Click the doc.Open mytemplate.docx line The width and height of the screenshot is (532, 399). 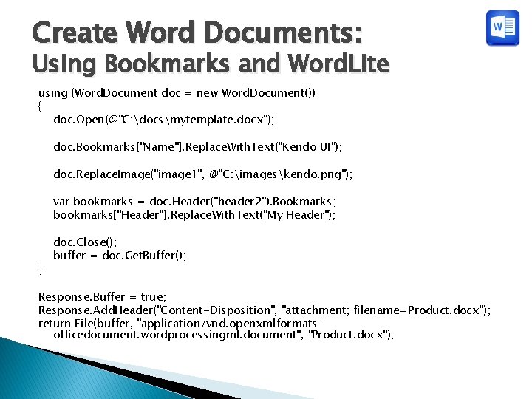coord(163,120)
